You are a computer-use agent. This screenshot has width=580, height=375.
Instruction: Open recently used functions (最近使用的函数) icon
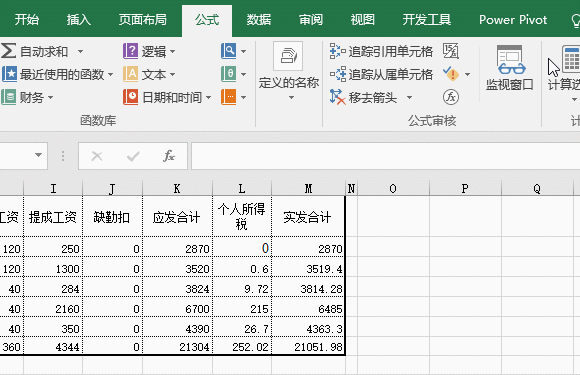pyautogui.click(x=9, y=74)
